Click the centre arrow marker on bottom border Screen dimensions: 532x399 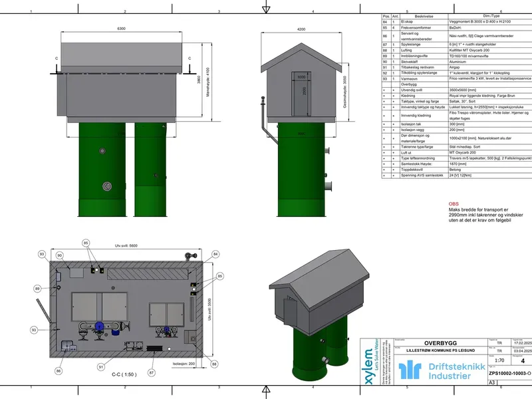tap(267, 390)
